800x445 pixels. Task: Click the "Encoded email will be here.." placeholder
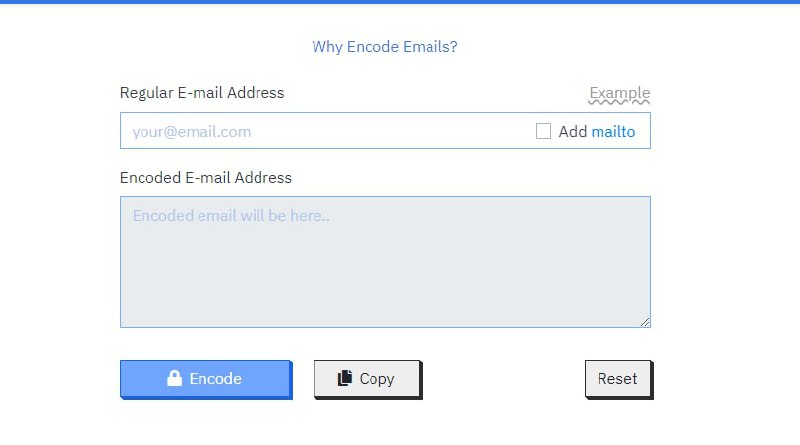tap(231, 216)
